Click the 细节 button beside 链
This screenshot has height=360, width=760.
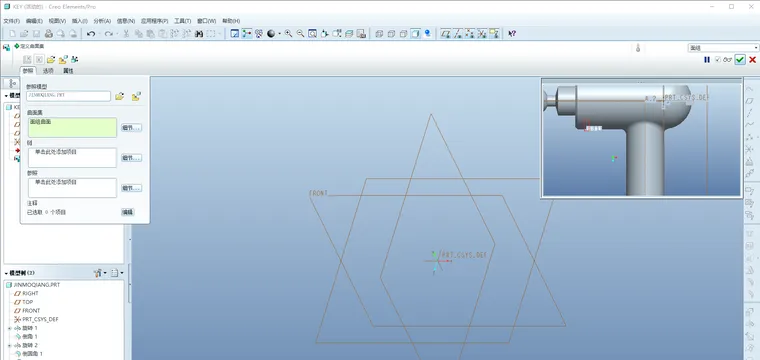(x=131, y=158)
